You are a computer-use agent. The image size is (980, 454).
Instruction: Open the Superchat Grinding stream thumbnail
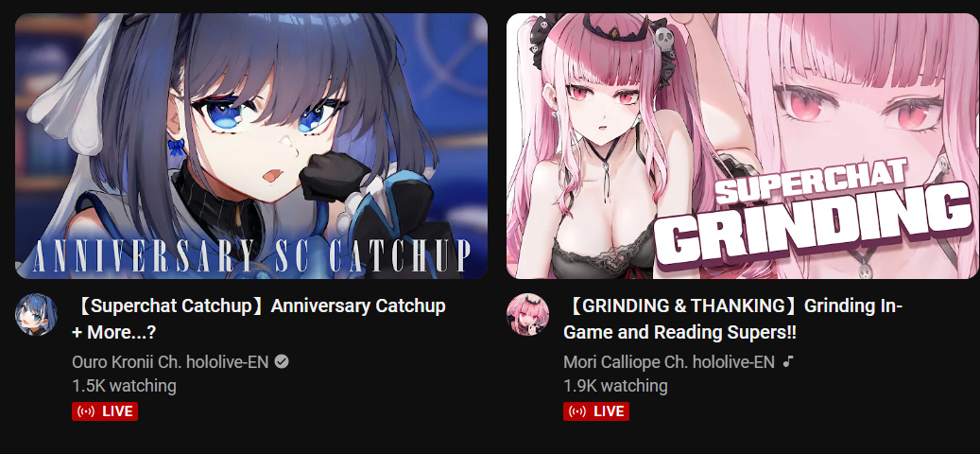tap(743, 146)
